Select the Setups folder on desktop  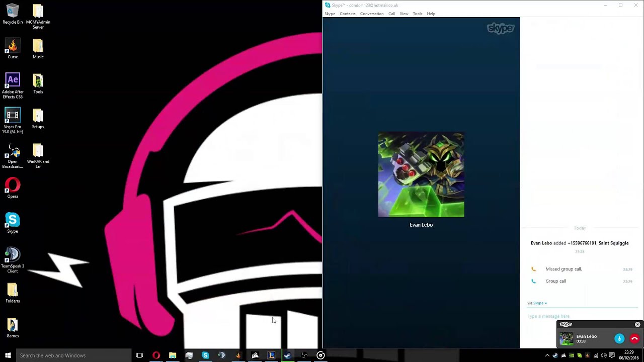(38, 119)
